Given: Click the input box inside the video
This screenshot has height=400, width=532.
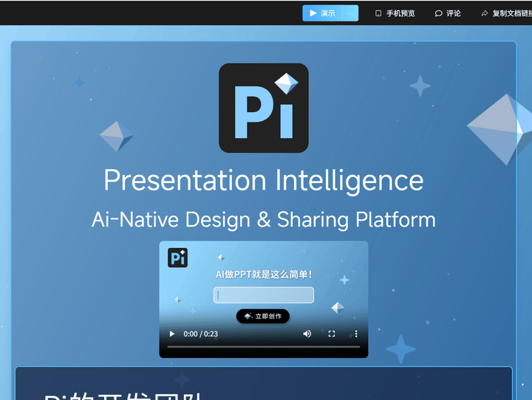Looking at the screenshot, I should click(x=264, y=295).
